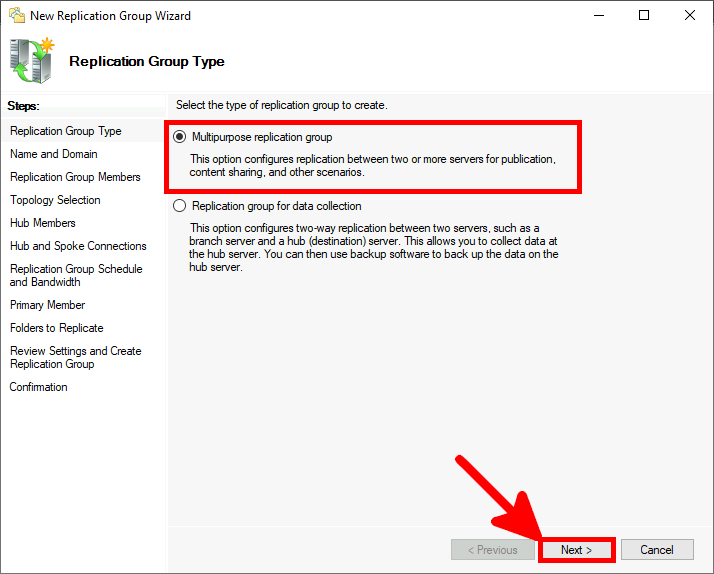Close the New Replication Group Wizard
714x574 pixels.
click(x=690, y=15)
